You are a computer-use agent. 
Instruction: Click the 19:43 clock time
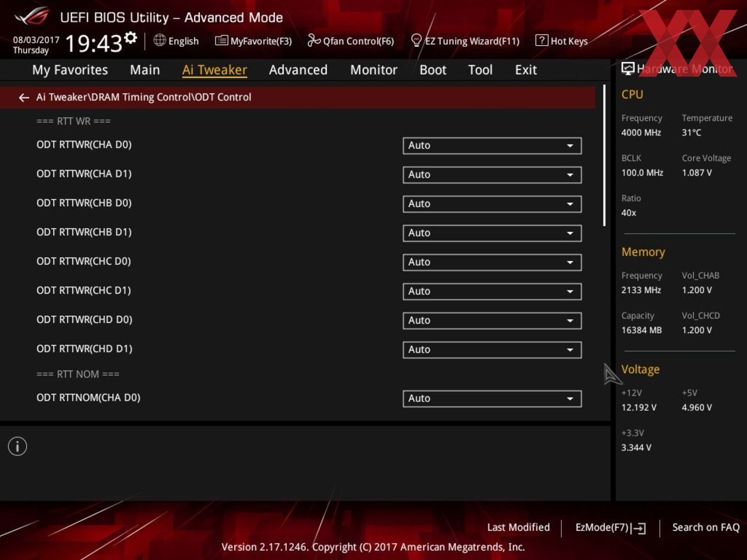[93, 43]
